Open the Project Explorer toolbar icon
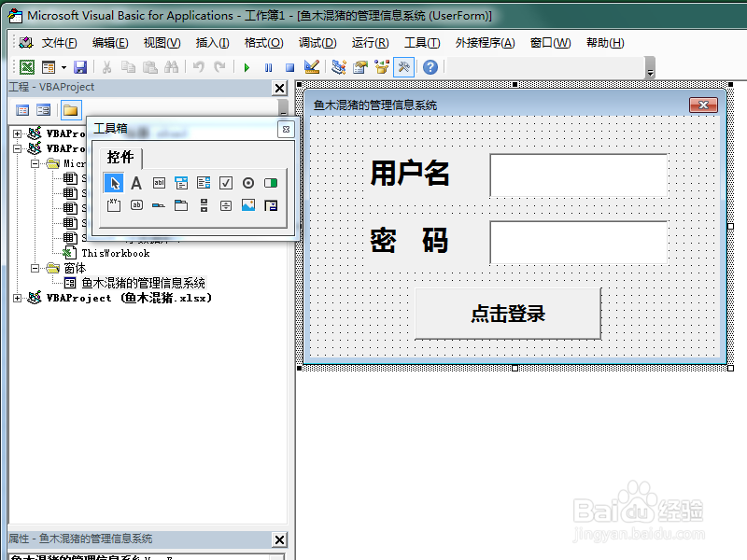The width and height of the screenshot is (747, 560). pos(339,67)
